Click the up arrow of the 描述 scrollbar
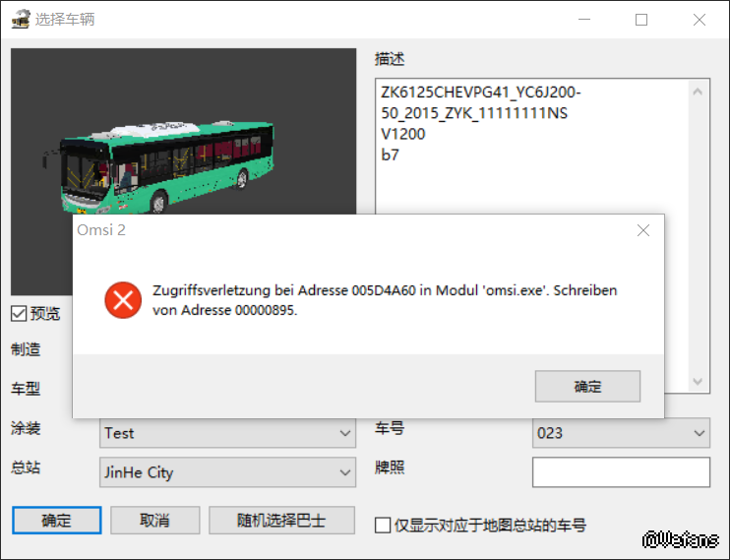730x560 pixels. coord(698,92)
